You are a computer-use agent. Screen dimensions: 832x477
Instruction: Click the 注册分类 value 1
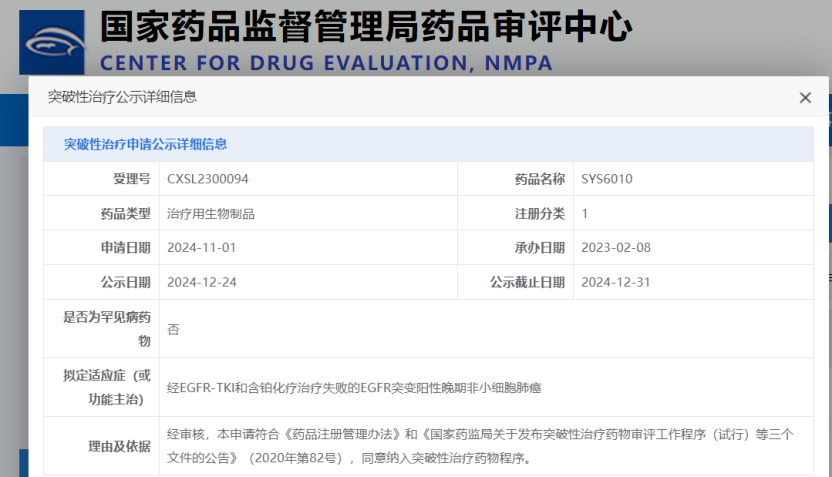coord(584,214)
